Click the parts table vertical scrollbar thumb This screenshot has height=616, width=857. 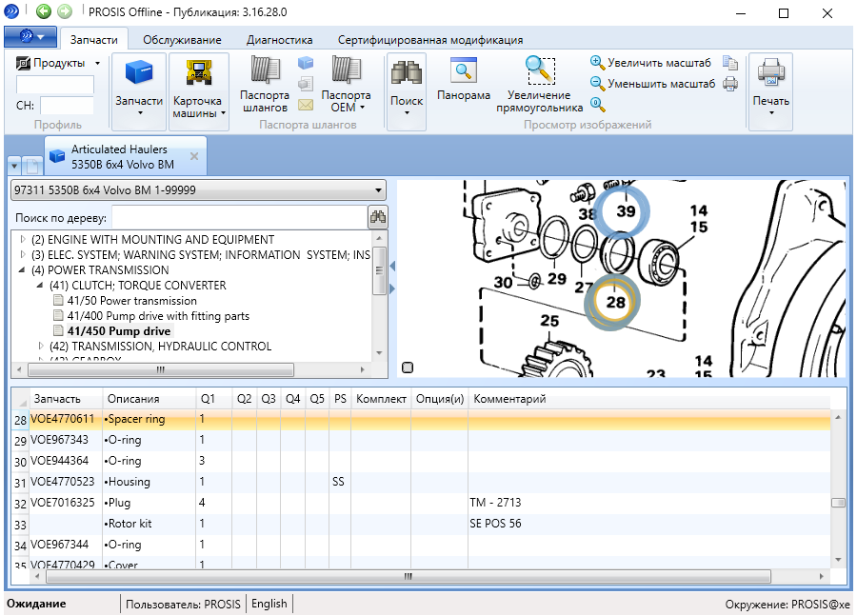tap(838, 503)
